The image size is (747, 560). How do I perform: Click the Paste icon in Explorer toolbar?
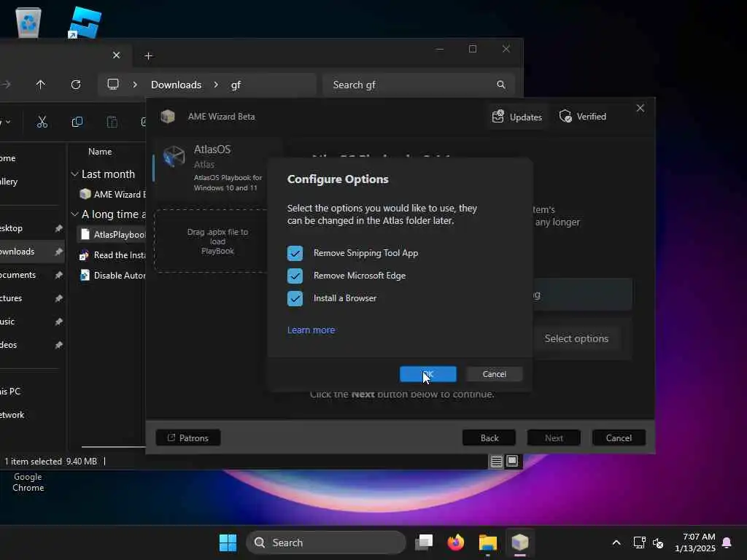(x=112, y=122)
